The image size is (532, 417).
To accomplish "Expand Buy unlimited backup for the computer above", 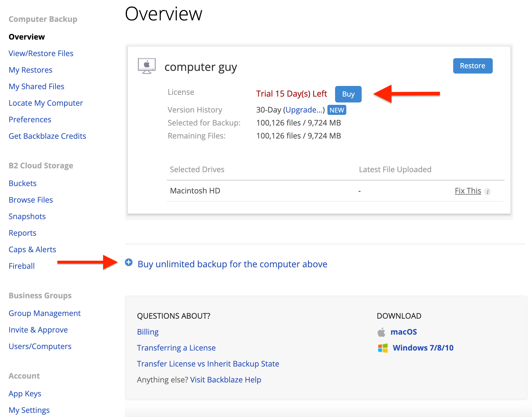I will coord(232,264).
